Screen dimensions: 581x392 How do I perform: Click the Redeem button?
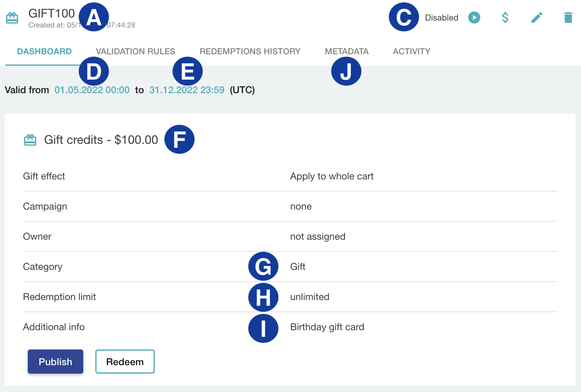tap(125, 362)
